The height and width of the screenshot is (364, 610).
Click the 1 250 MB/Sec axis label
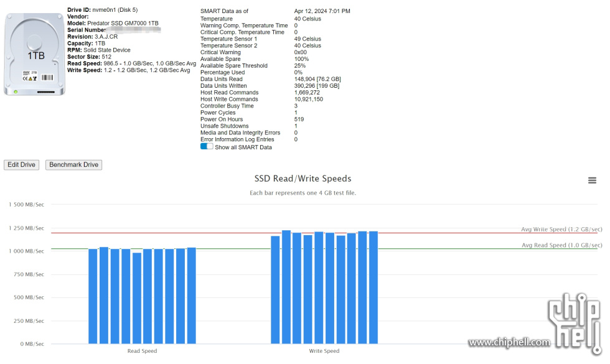click(x=26, y=228)
